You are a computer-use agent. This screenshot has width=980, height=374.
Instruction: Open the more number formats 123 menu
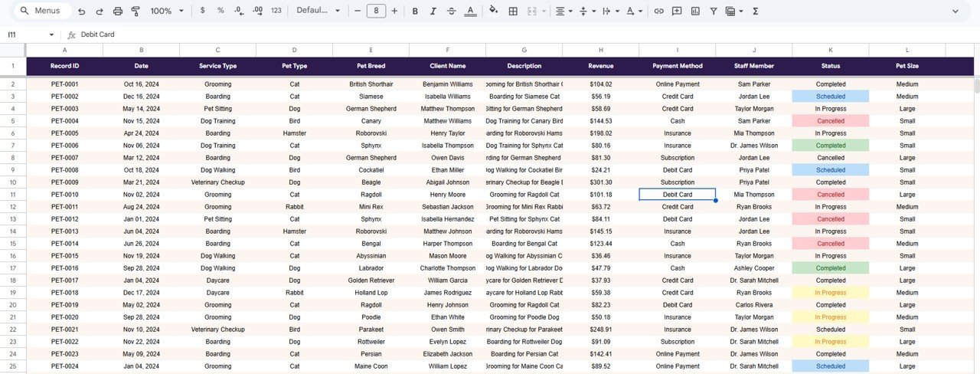coord(276,11)
